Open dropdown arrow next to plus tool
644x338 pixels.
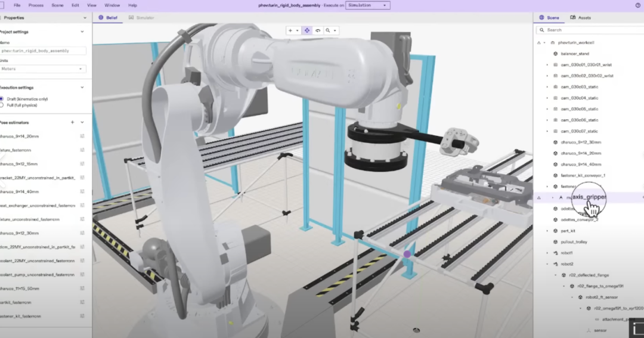(298, 31)
